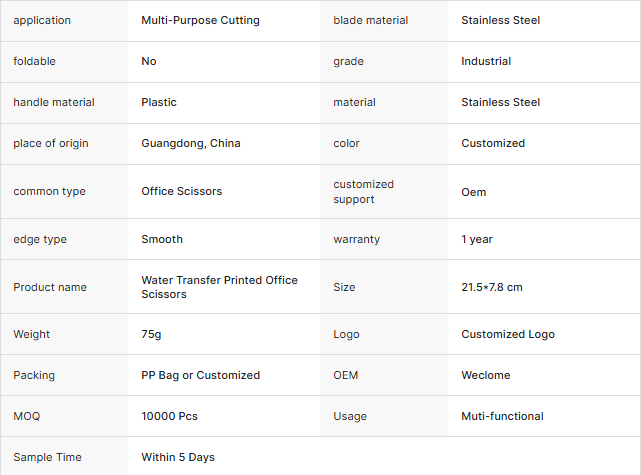Viewport: 641px width, 475px height.
Task: Click the handle material Plastic value
Action: [x=159, y=102]
